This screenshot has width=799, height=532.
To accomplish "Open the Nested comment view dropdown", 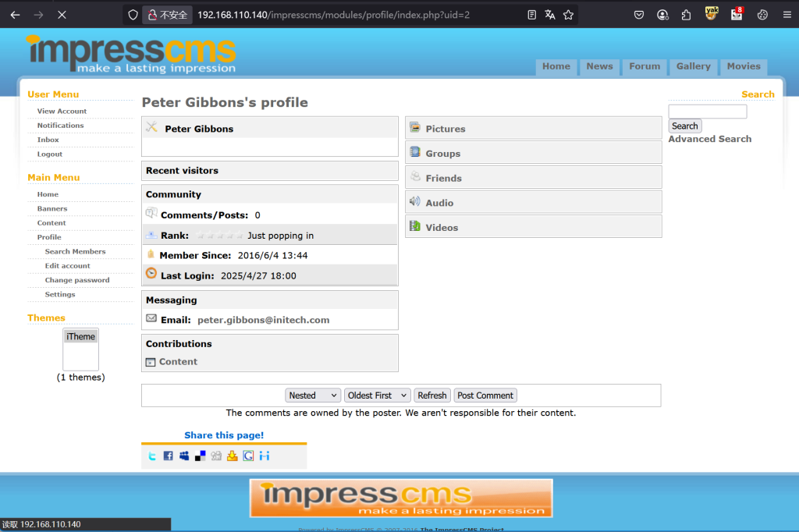I will (x=313, y=395).
